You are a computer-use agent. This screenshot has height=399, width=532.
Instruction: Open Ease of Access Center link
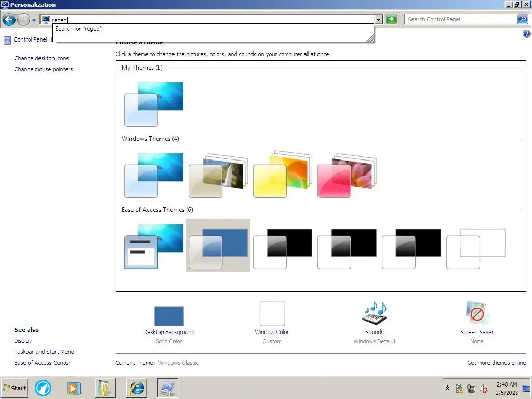point(42,363)
